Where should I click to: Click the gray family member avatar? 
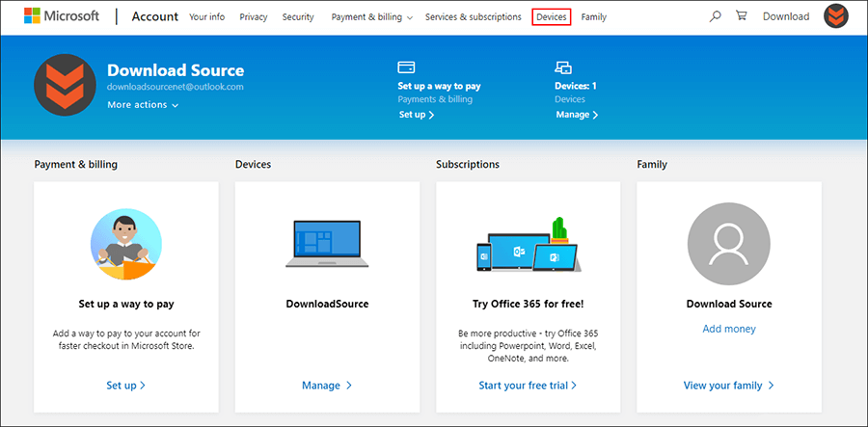pyautogui.click(x=728, y=243)
